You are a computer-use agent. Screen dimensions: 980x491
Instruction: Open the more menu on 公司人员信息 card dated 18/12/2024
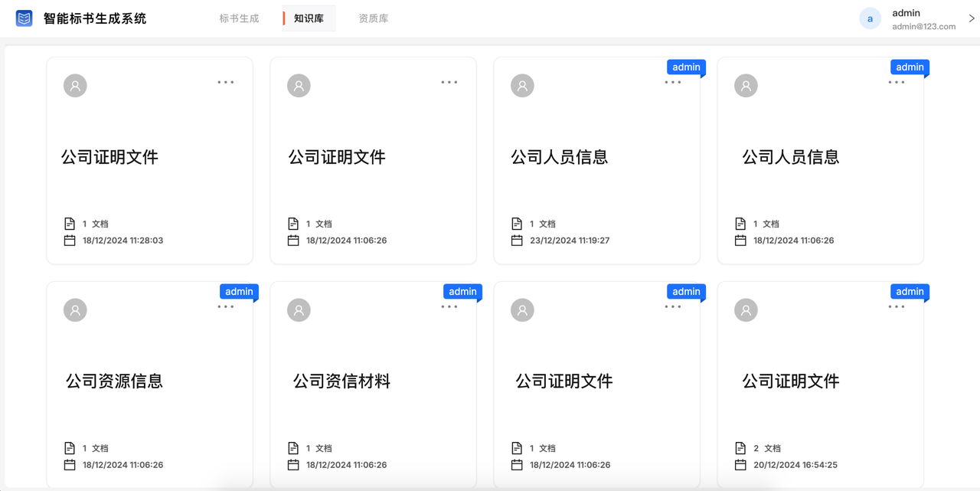[897, 82]
